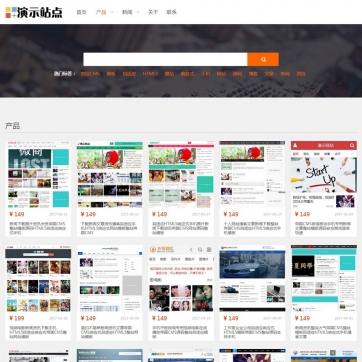Viewport: 362px width, 362px height.
Task: Click the ¥199 price label
Action: click(x=17, y=318)
